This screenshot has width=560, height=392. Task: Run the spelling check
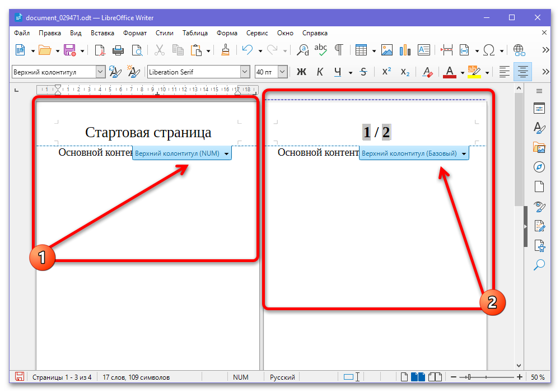321,50
